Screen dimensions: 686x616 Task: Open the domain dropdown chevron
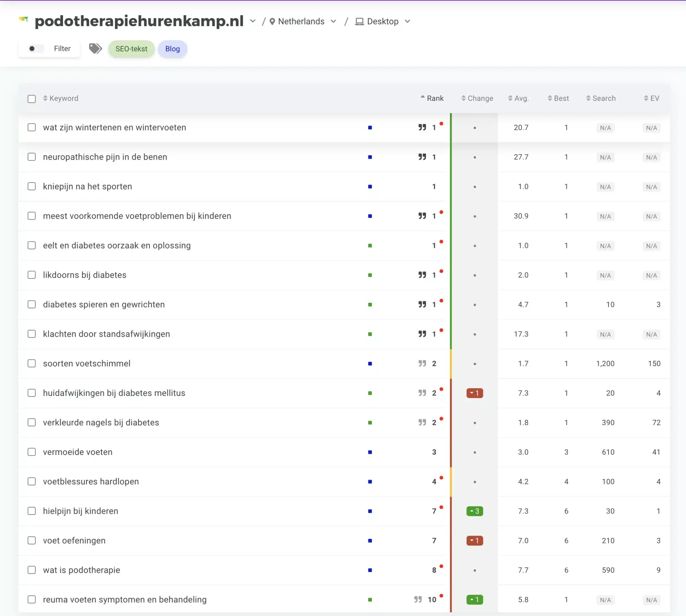coord(253,21)
